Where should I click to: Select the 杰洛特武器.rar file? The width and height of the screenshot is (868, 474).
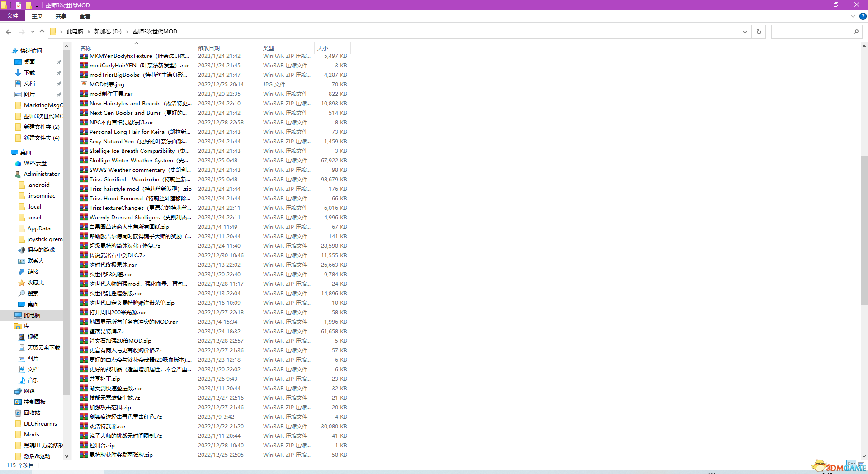click(x=108, y=427)
